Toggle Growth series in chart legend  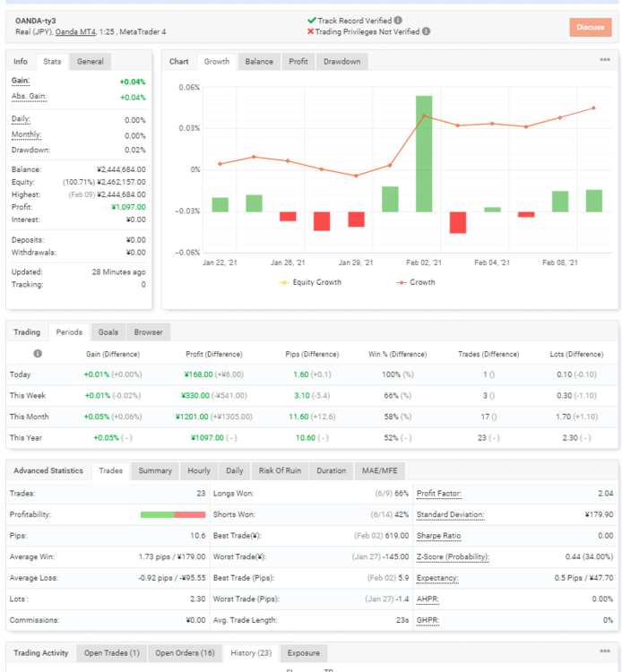[415, 282]
